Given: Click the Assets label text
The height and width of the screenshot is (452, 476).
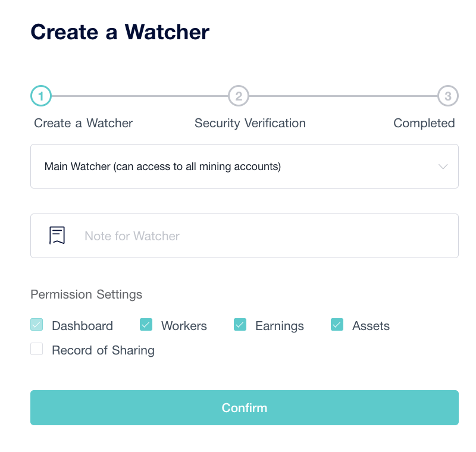Looking at the screenshot, I should (x=371, y=326).
